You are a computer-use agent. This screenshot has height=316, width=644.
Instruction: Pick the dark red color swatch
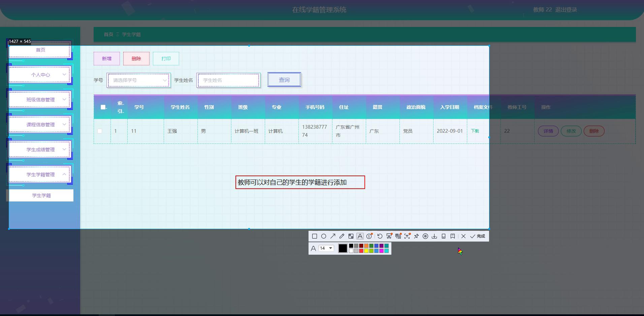click(x=361, y=246)
